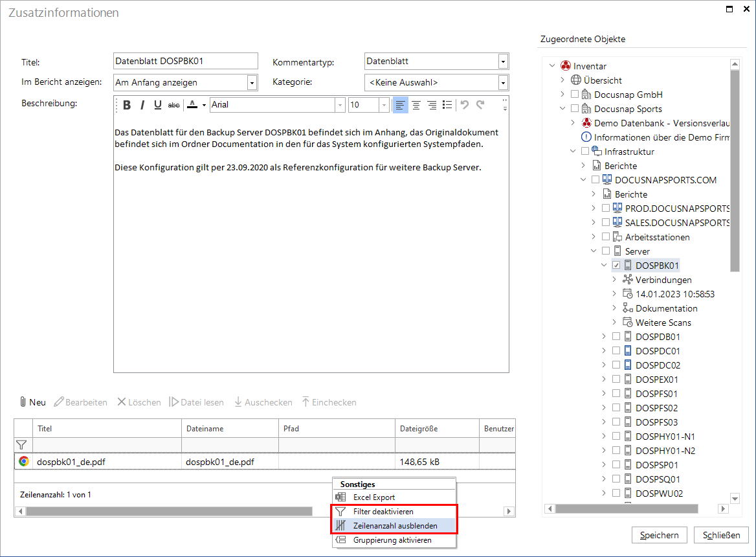Click the Speichern button

point(659,535)
